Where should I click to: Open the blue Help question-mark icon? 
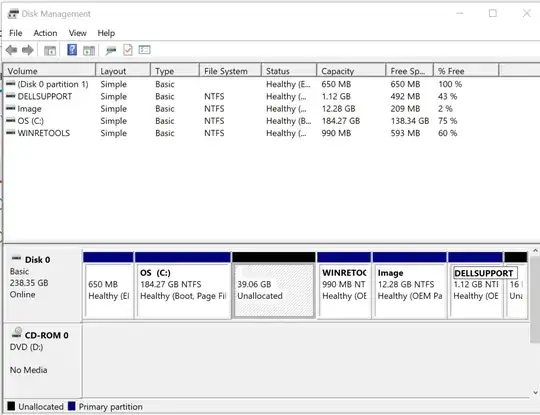tap(72, 50)
